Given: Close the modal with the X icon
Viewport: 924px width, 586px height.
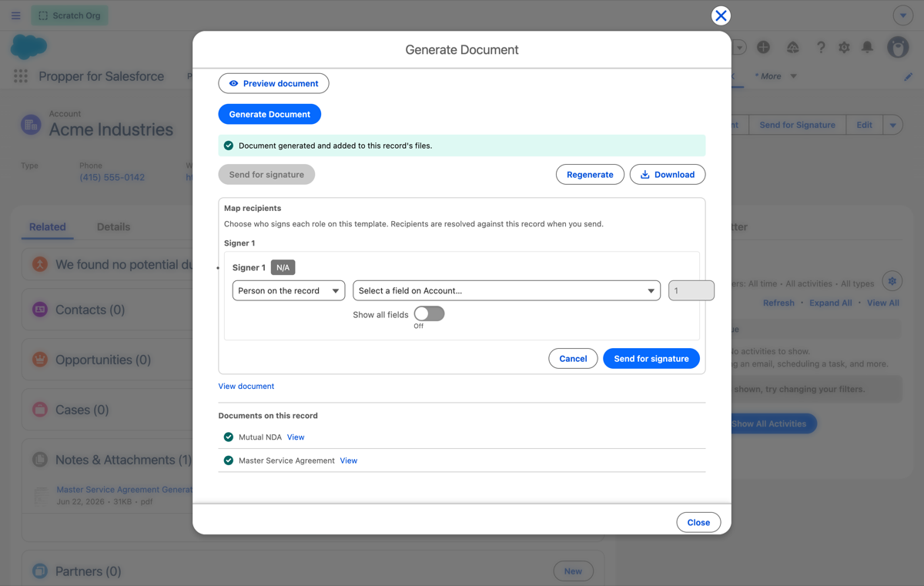Looking at the screenshot, I should point(721,15).
